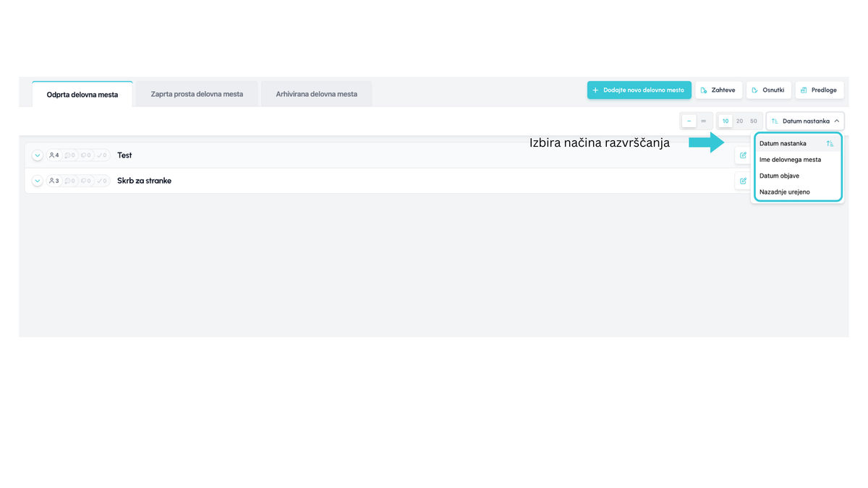
Task: Sort by Ime delovnega mesta
Action: pyautogui.click(x=790, y=160)
